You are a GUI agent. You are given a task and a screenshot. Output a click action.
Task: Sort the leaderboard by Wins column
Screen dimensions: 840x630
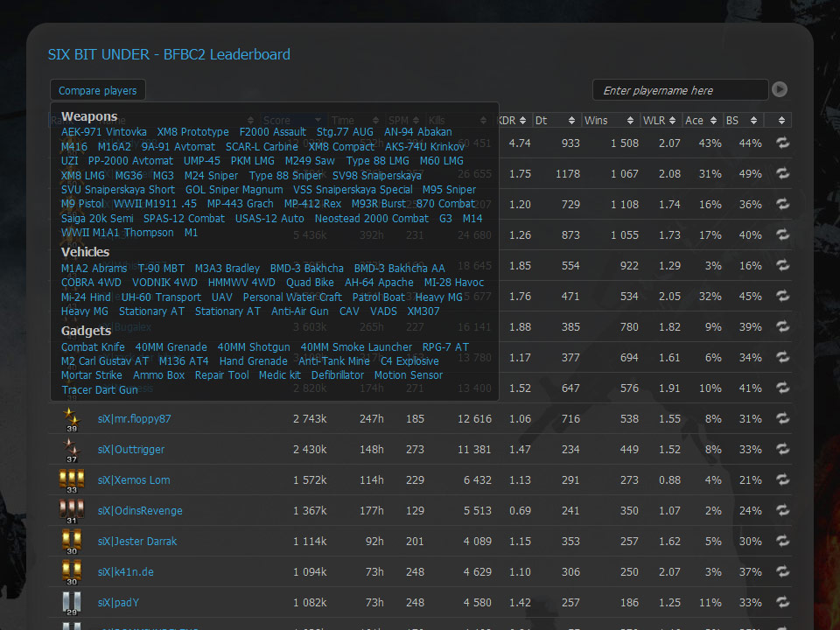pos(610,121)
